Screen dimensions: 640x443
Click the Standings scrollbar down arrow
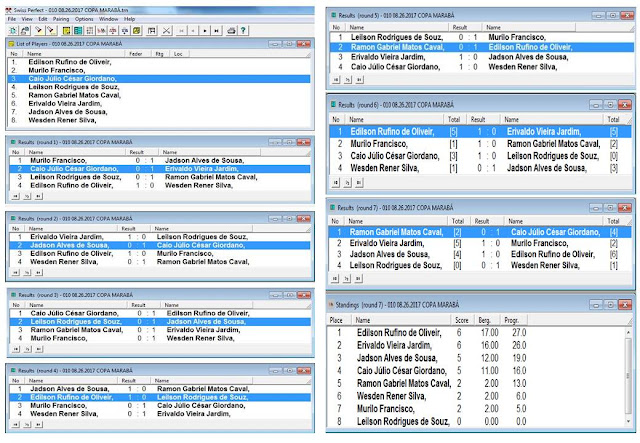(x=628, y=421)
